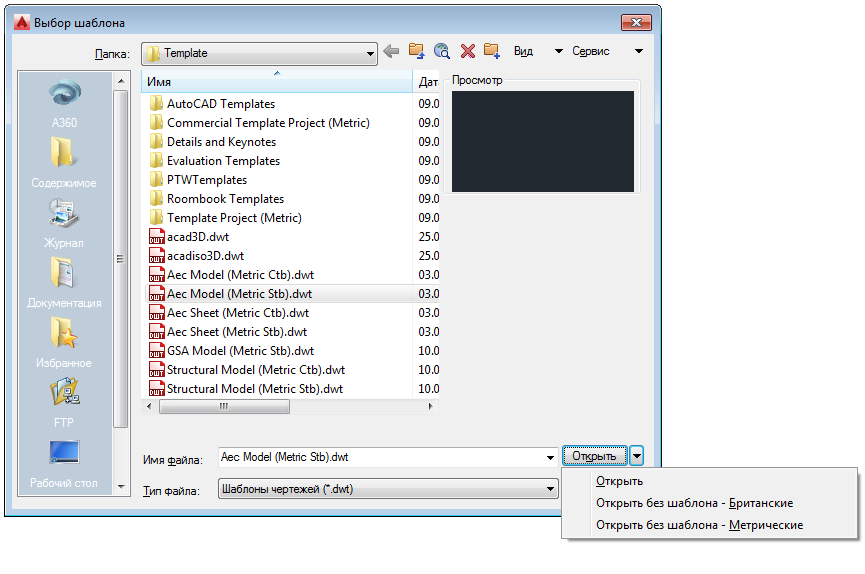Create a new folder icon
This screenshot has height=574, width=865.
(492, 51)
